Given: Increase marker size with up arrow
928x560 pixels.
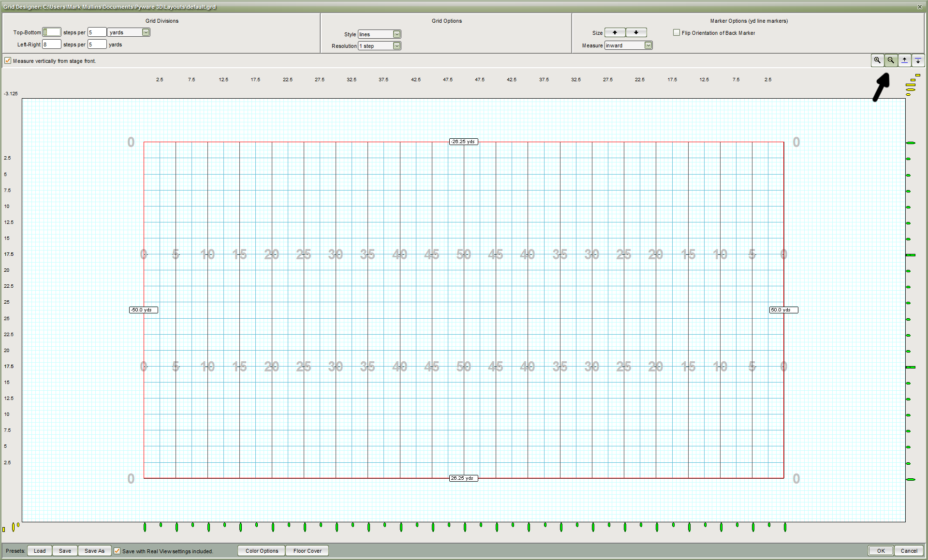Looking at the screenshot, I should (615, 32).
